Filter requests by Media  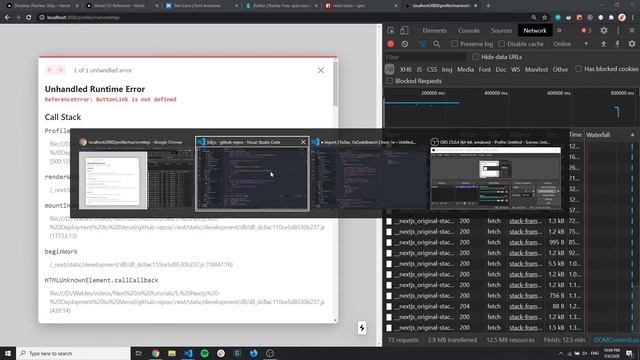click(465, 69)
